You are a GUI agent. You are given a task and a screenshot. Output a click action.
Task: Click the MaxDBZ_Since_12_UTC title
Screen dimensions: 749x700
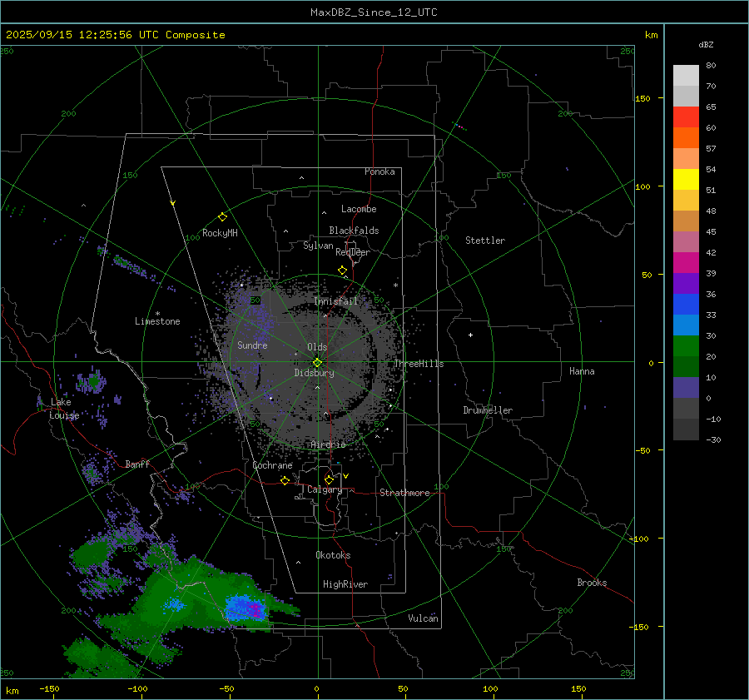click(x=374, y=12)
